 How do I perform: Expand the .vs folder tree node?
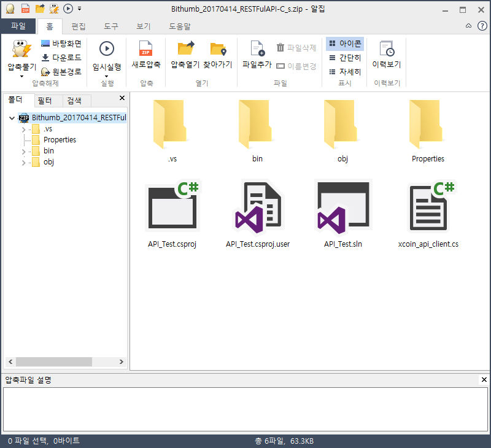pyautogui.click(x=23, y=129)
